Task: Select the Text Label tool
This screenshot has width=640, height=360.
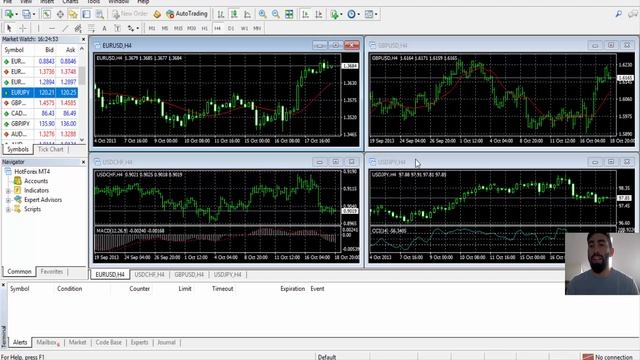Action: pyautogui.click(x=118, y=28)
